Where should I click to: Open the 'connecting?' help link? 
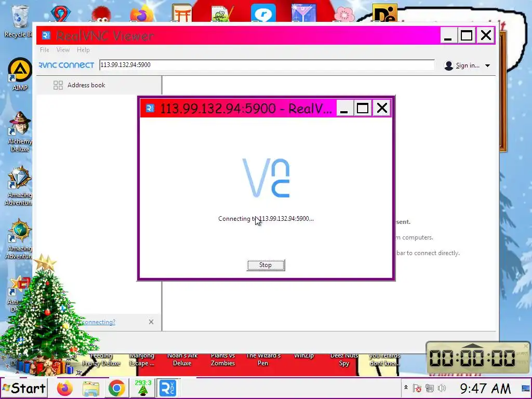tap(99, 322)
